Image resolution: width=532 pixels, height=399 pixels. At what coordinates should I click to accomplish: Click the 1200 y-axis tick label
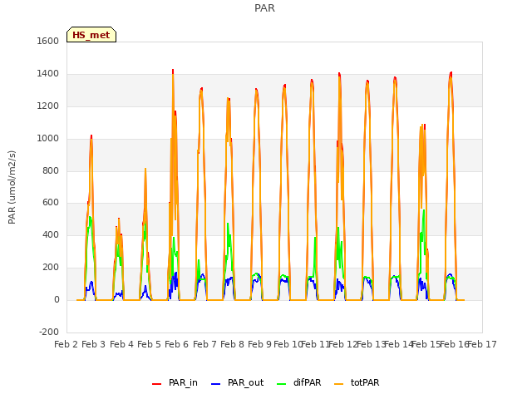pos(48,106)
